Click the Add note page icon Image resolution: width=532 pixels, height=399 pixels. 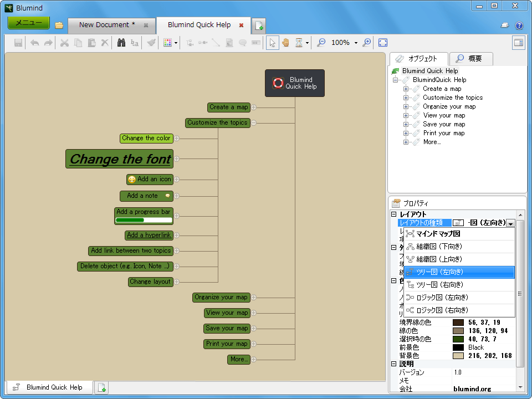pos(229,43)
